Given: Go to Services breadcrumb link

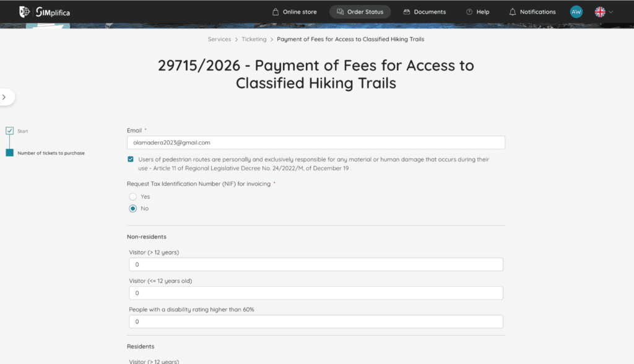Looking at the screenshot, I should click(219, 39).
